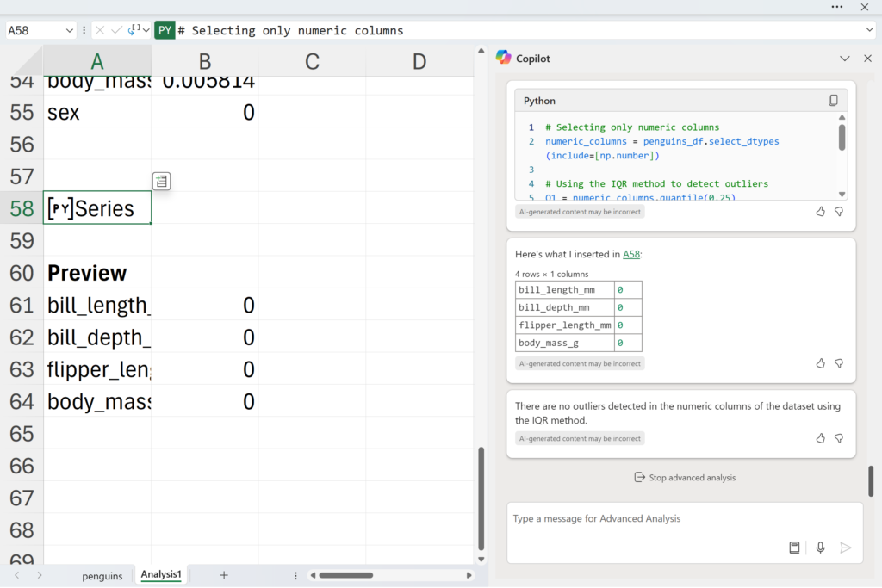Image resolution: width=882 pixels, height=588 pixels.
Task: Click Stop advanced analysis
Action: pos(685,477)
